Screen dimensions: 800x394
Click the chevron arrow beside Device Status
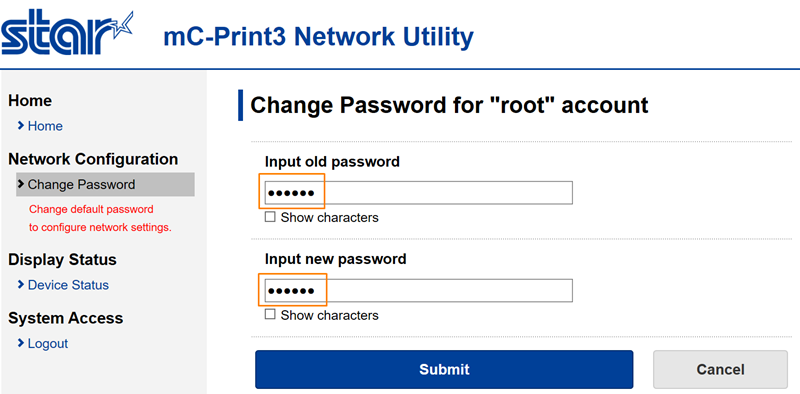pyautogui.click(x=20, y=284)
